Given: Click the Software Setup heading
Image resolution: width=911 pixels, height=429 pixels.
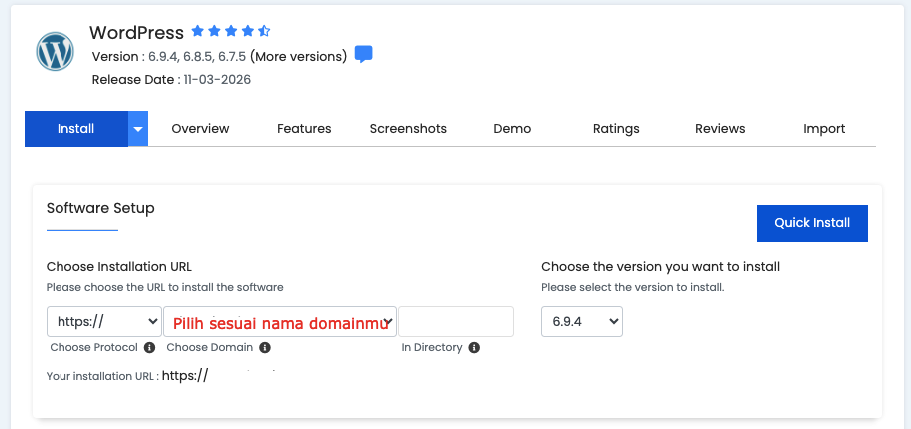Looking at the screenshot, I should tap(101, 208).
